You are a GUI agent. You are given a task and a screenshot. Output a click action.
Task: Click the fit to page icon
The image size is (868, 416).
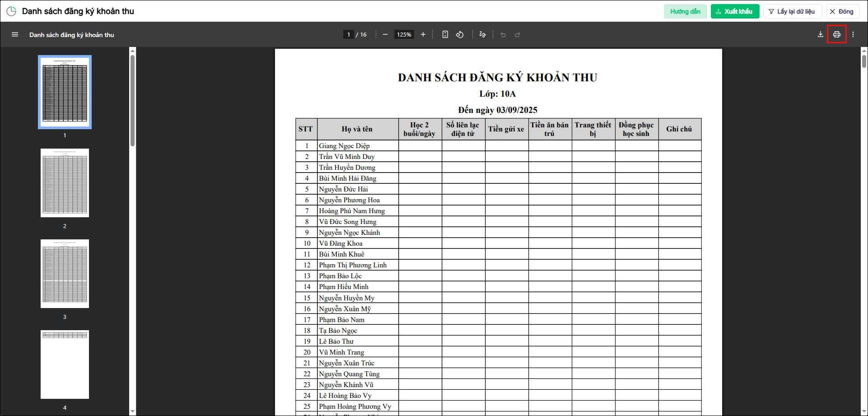coord(445,34)
